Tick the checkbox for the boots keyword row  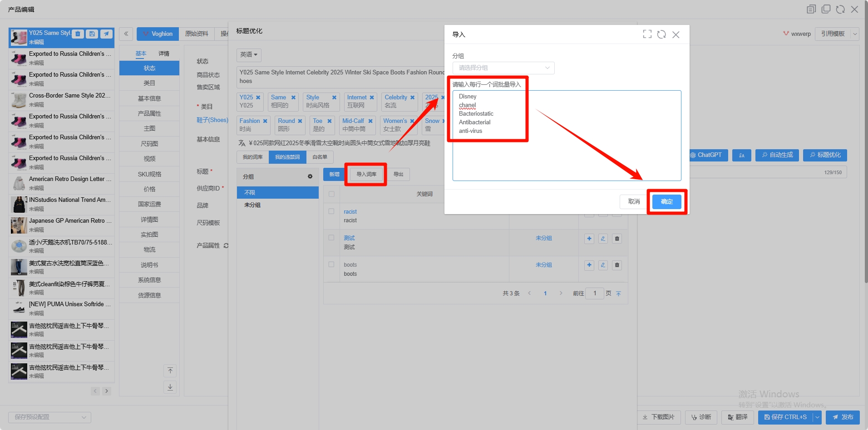pyautogui.click(x=331, y=264)
